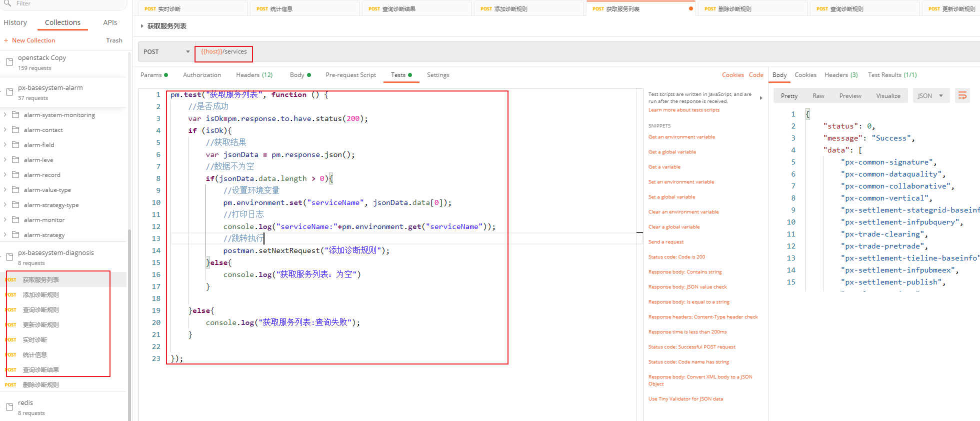Click the orange Cookies link
Screen dimensions: 980x421
[732, 75]
